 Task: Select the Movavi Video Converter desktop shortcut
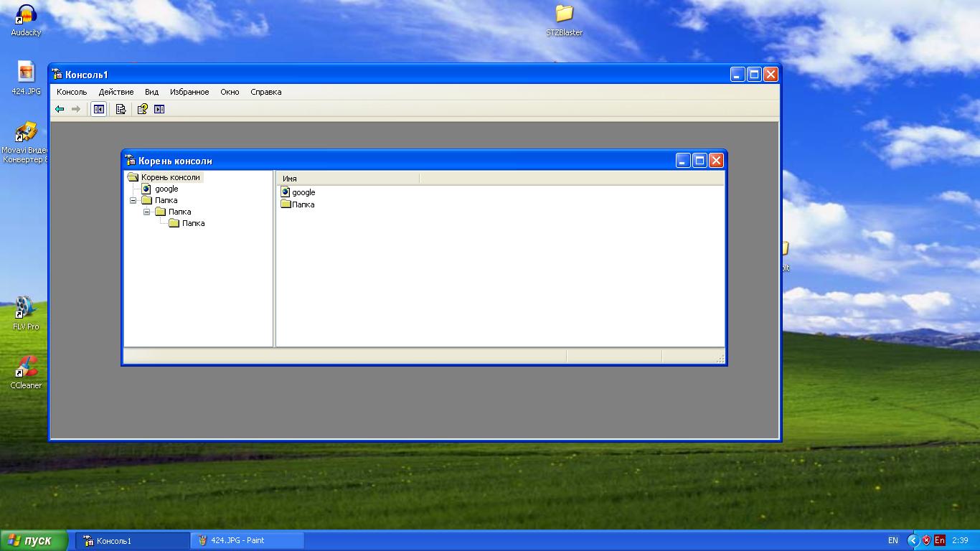24,142
